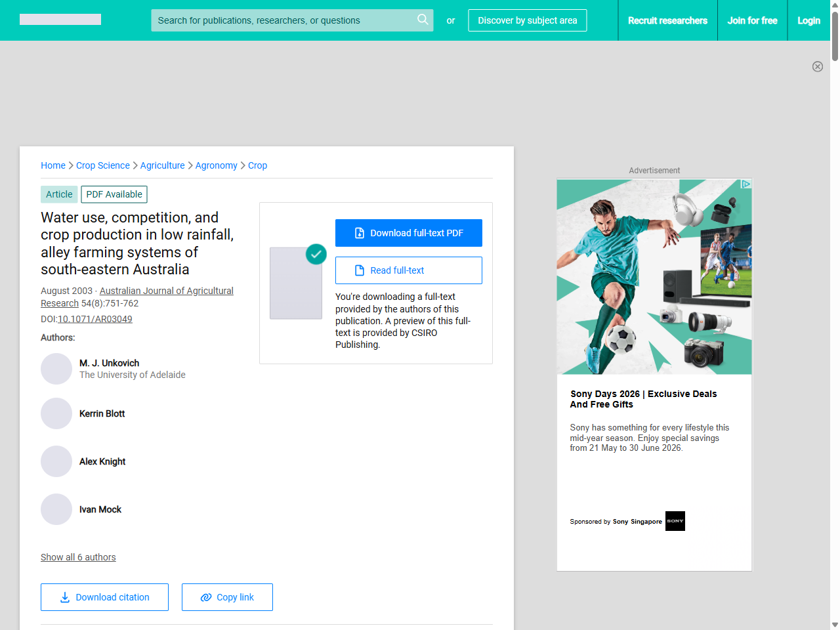Viewport: 840px width, 630px height.
Task: Open the Login page
Action: tap(808, 20)
